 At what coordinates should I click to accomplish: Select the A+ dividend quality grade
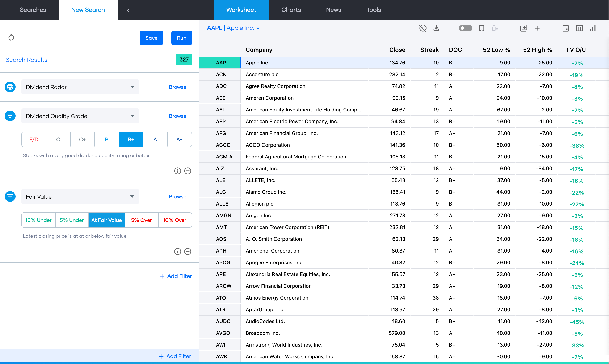[x=179, y=140]
